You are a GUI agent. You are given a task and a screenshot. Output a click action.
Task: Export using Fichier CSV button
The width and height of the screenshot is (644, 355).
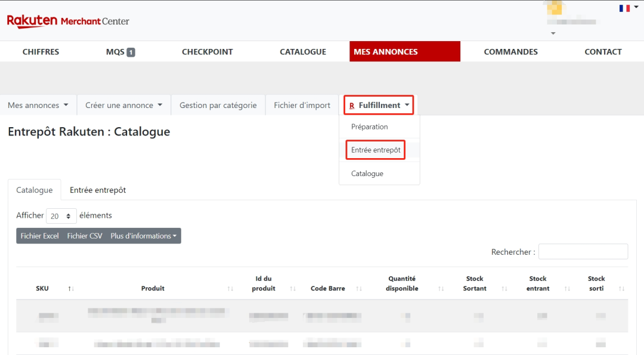(85, 236)
